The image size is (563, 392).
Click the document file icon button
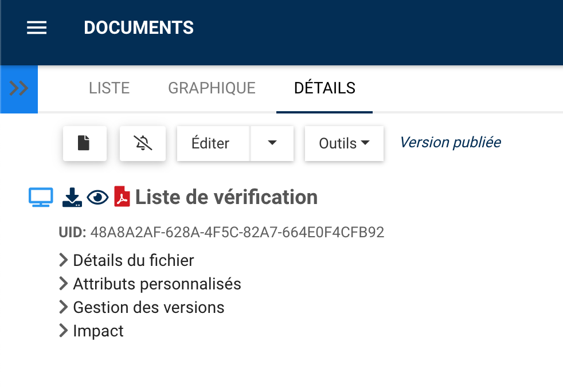84,143
